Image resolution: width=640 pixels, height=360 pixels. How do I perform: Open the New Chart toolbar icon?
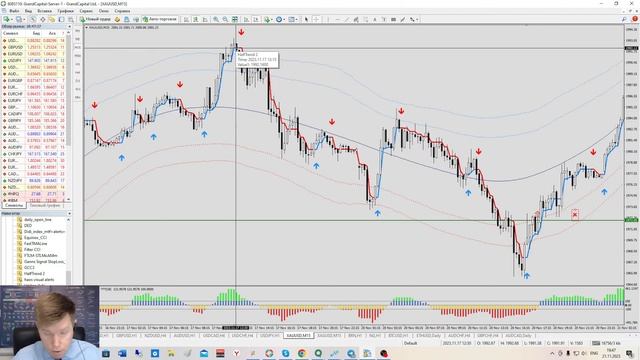point(6,19)
